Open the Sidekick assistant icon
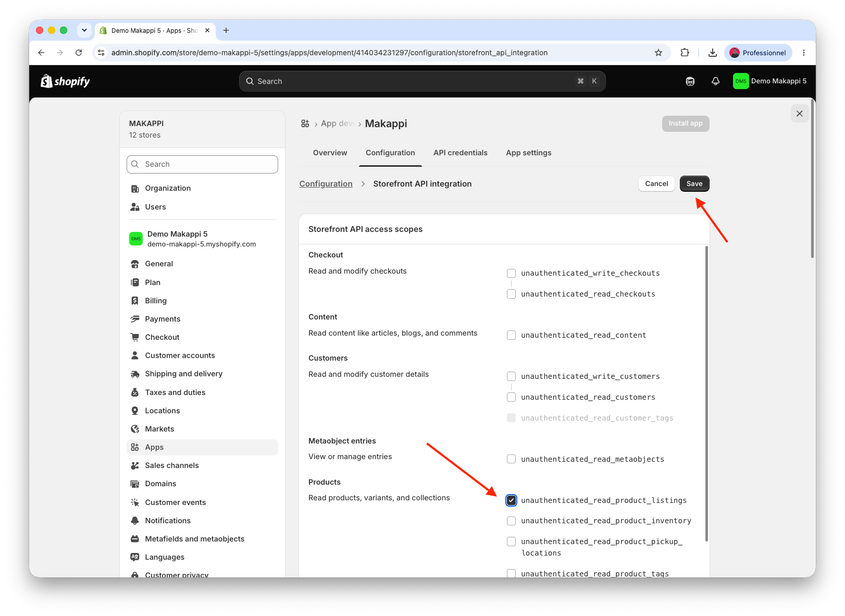Viewport: 845px width, 616px height. tap(690, 81)
